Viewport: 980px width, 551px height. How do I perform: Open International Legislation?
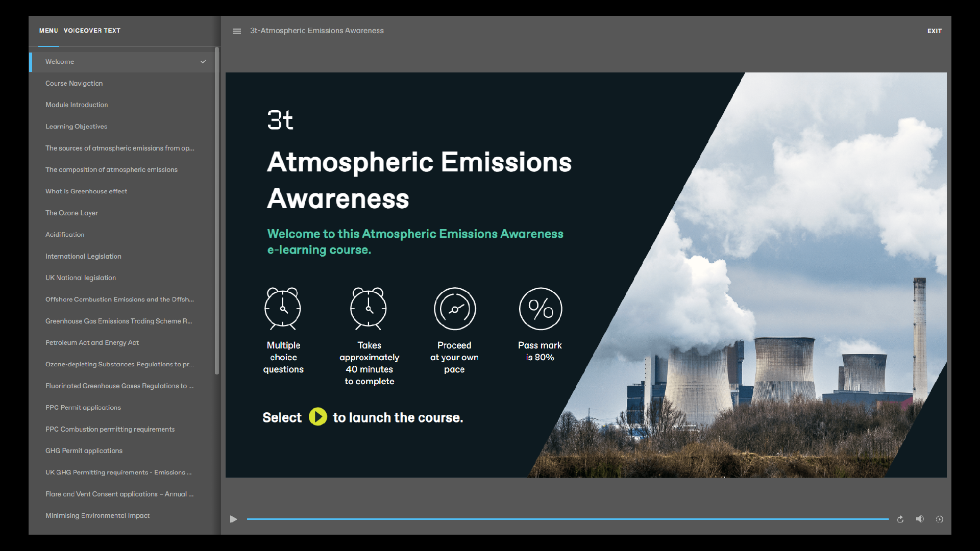point(122,257)
